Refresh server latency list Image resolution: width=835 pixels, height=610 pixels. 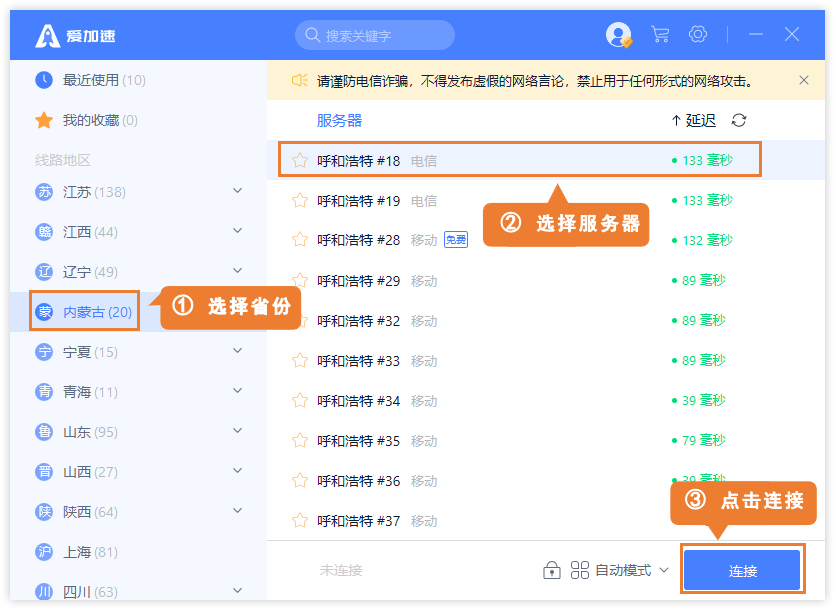pos(739,120)
